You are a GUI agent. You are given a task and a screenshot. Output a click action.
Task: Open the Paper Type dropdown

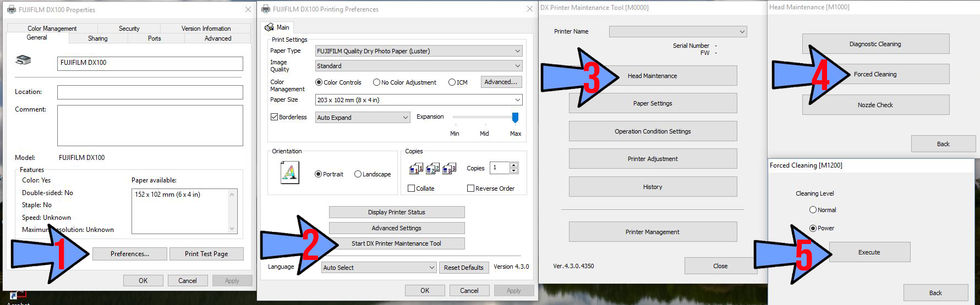[418, 51]
